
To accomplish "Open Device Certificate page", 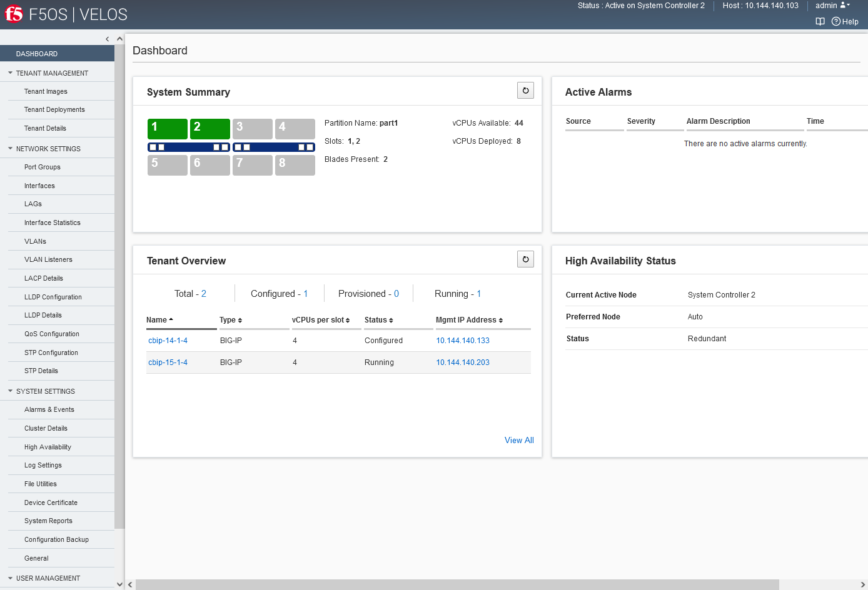I will [51, 502].
